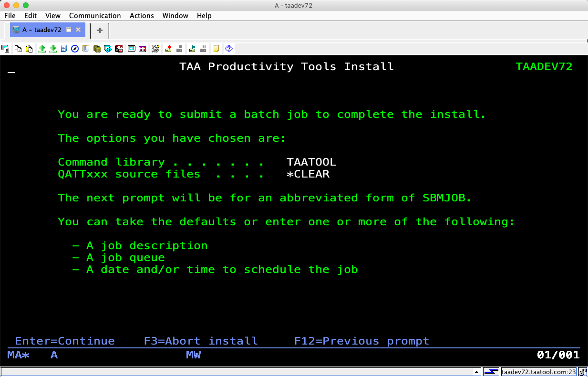Click the MA* status indicator
Screen dimensions: 588x377
tap(19, 355)
